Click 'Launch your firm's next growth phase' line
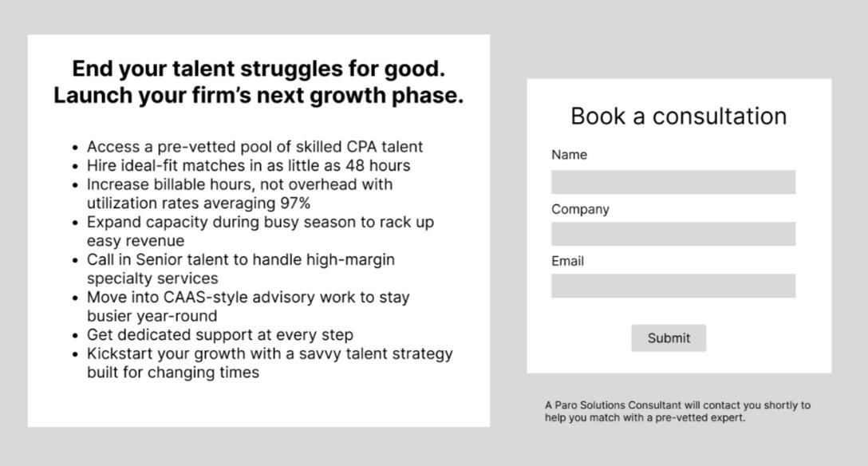Image resolution: width=868 pixels, height=466 pixels. pyautogui.click(x=258, y=96)
